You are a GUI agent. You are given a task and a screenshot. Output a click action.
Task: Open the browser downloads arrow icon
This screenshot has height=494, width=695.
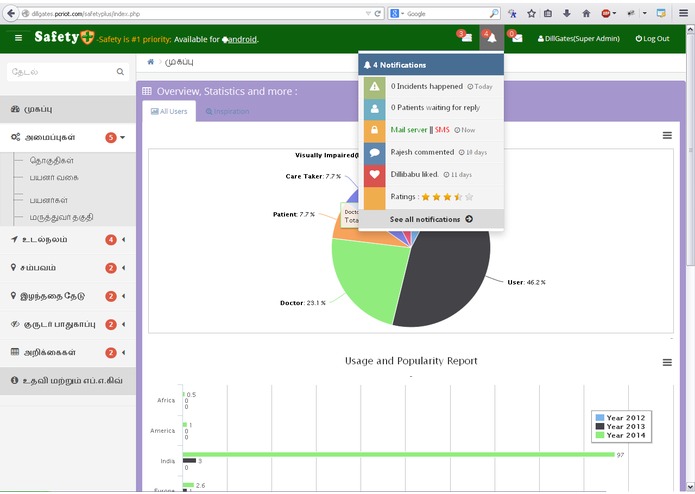pyautogui.click(x=566, y=14)
